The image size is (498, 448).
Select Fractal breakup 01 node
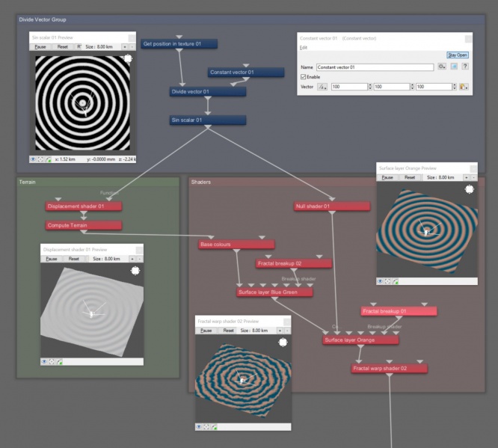tap(399, 311)
